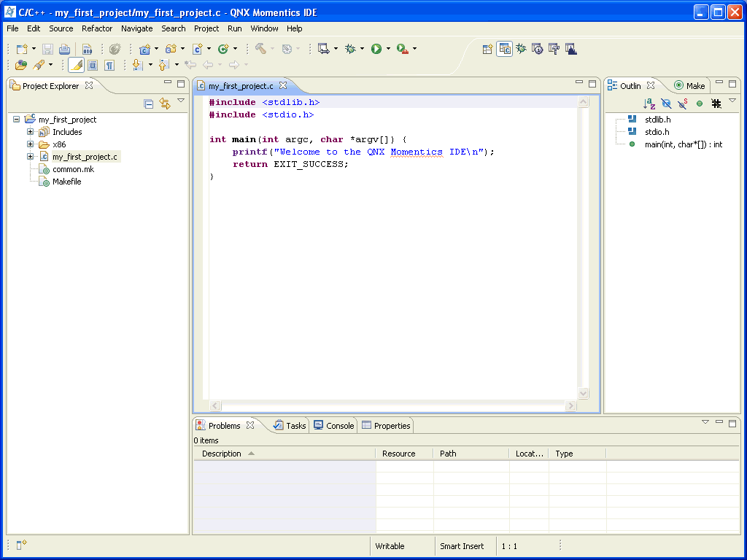
Task: Click the Print toolbar icon
Action: (x=64, y=49)
